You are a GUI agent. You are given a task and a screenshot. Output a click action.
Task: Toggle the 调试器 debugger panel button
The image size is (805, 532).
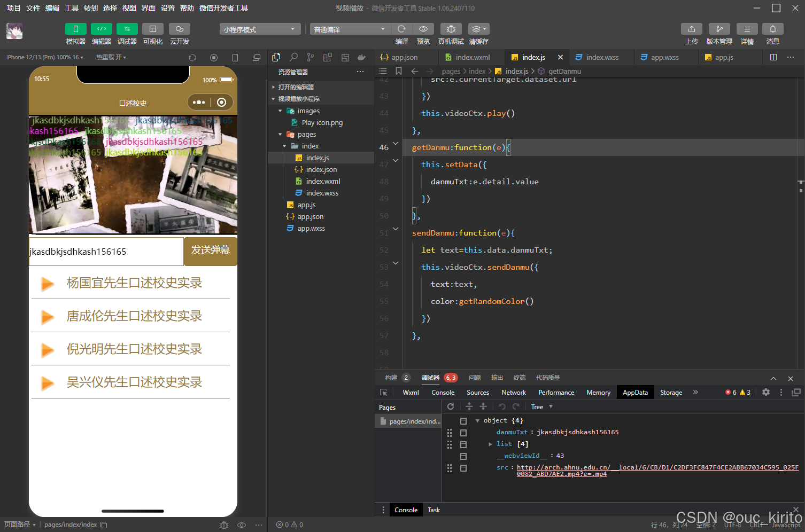127,29
